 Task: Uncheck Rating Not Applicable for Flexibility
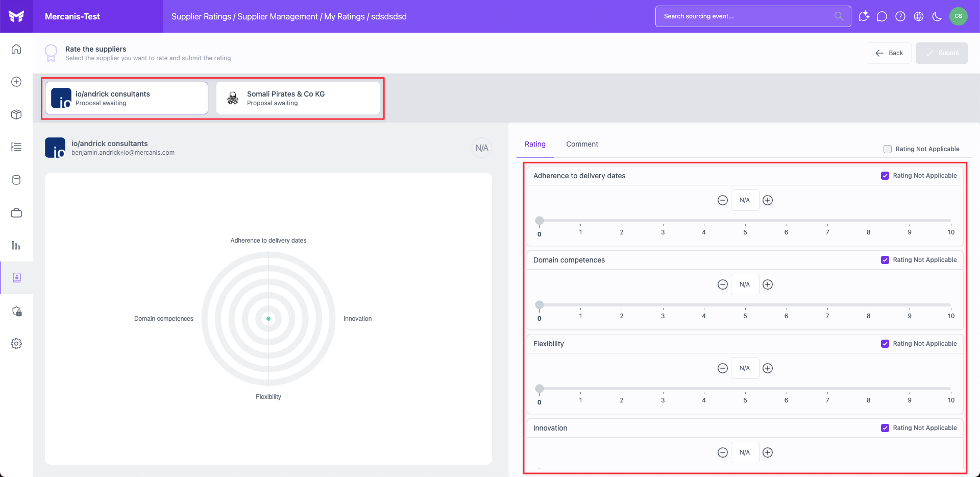pyautogui.click(x=885, y=344)
